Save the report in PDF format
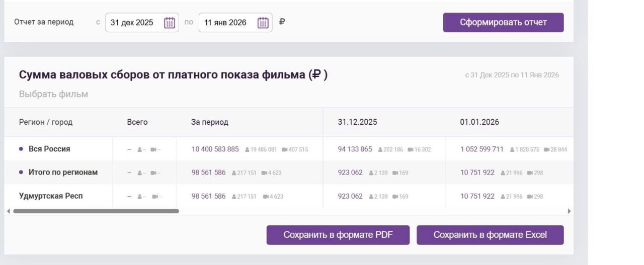 pos(338,235)
